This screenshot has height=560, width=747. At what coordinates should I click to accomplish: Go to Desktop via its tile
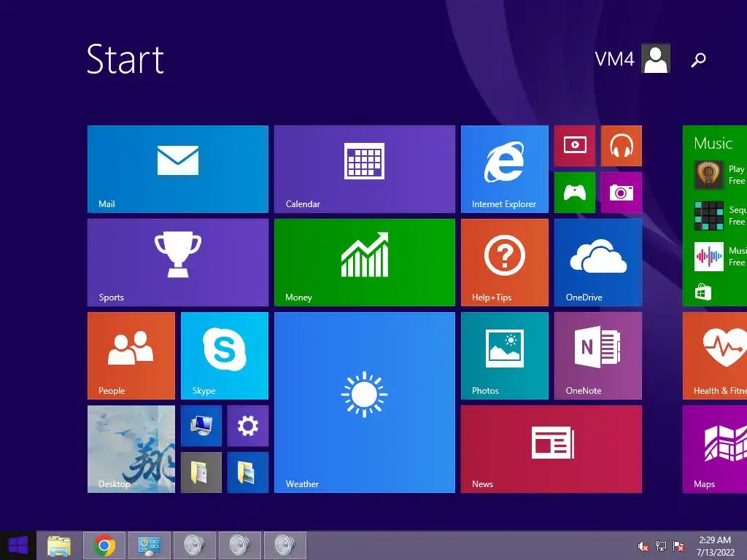click(x=131, y=449)
